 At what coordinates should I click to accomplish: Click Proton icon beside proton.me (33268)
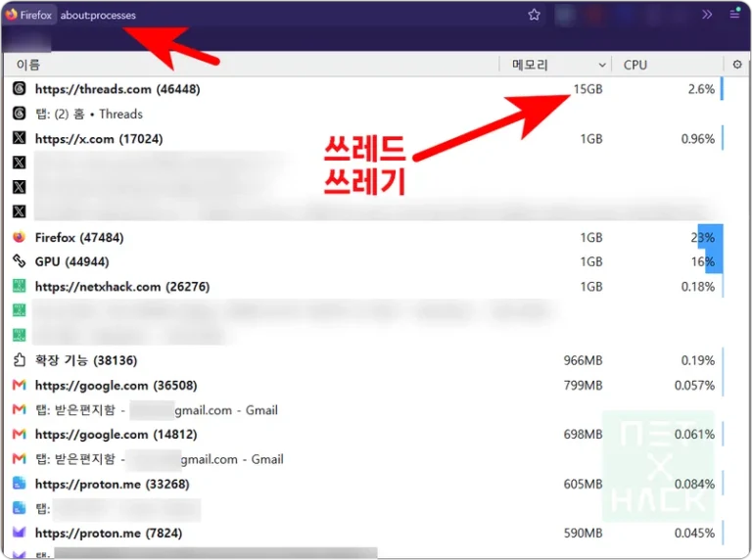tap(20, 483)
